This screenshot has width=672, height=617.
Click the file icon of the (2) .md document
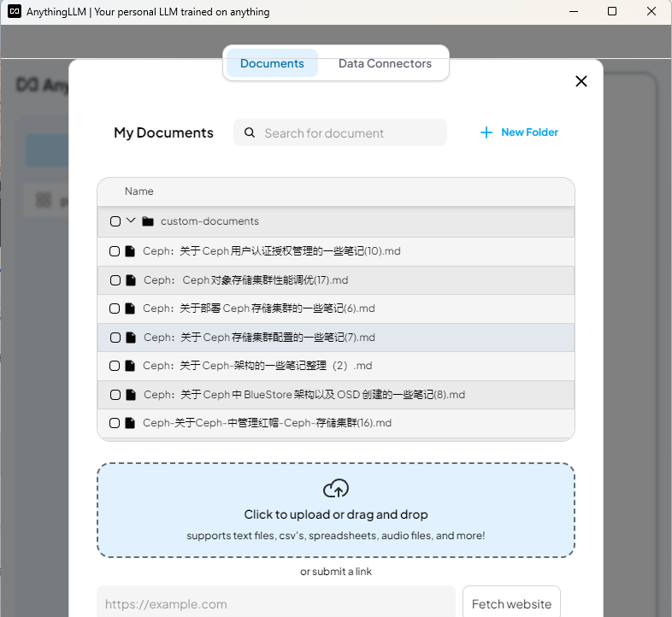(130, 366)
